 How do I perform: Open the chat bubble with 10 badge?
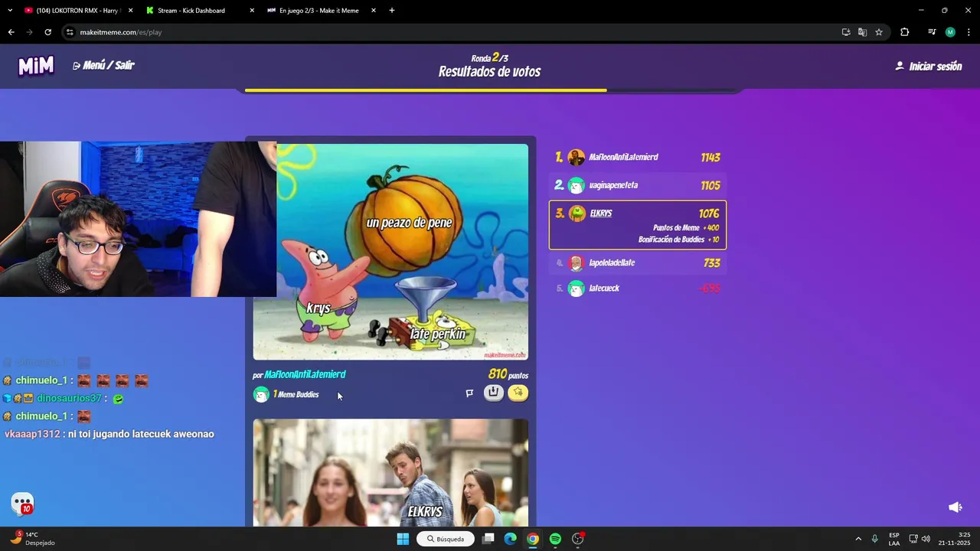pos(23,504)
